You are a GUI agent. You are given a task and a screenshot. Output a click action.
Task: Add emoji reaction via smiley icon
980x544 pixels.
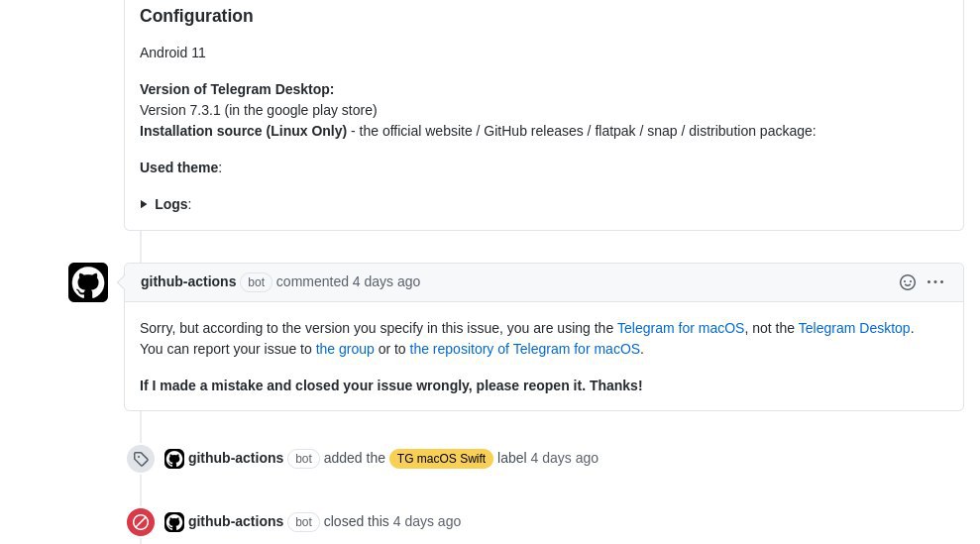point(908,282)
